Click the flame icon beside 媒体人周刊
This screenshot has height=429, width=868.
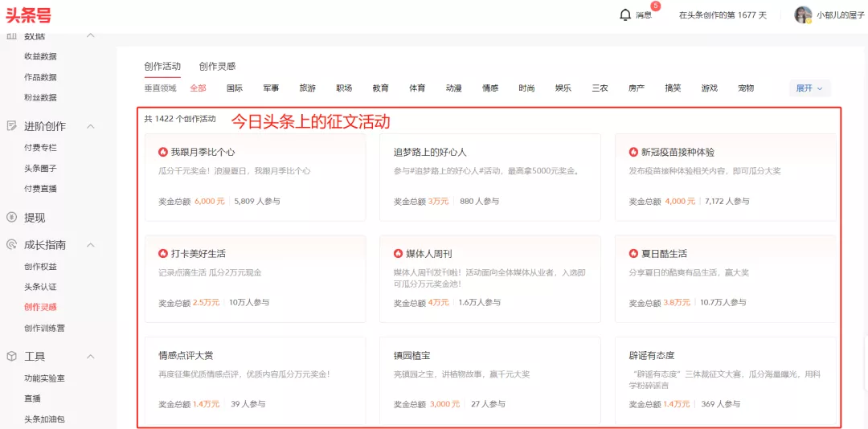(398, 254)
